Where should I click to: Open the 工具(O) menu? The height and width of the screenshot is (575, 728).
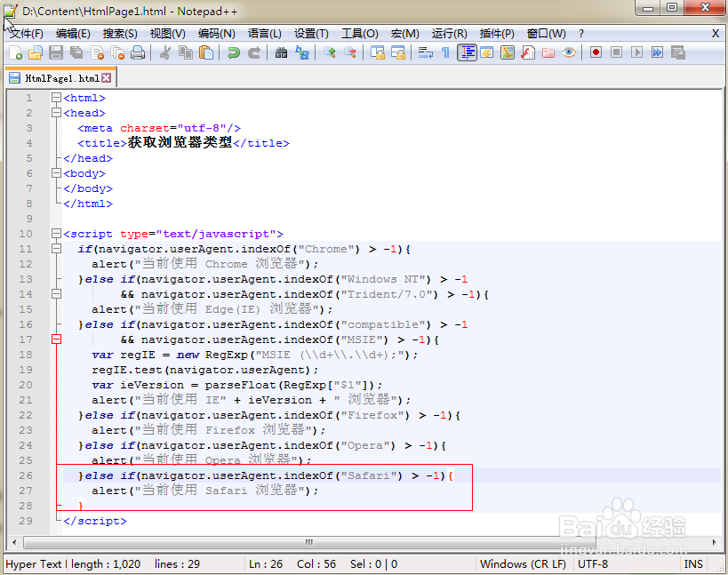point(360,34)
